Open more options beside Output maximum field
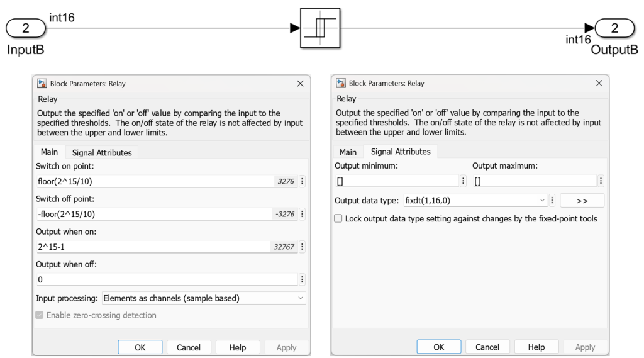 click(601, 181)
